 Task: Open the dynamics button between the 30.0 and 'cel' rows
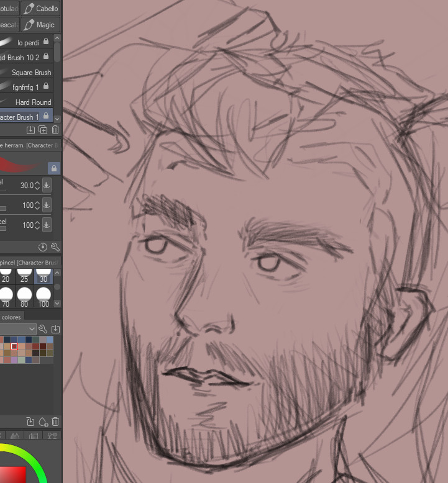point(47,205)
